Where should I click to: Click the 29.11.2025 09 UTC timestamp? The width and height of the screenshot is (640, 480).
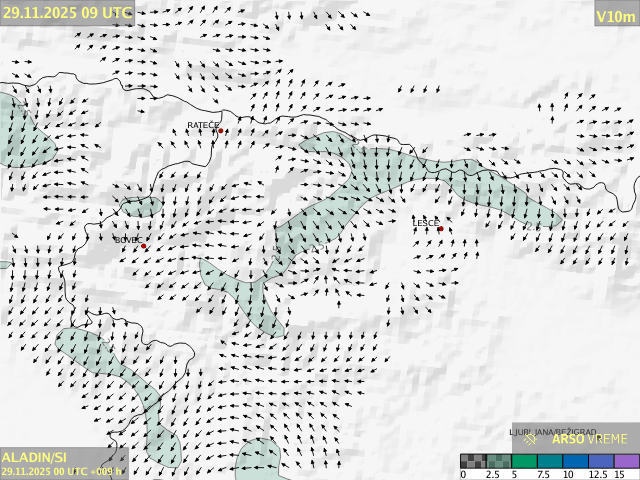coord(66,12)
